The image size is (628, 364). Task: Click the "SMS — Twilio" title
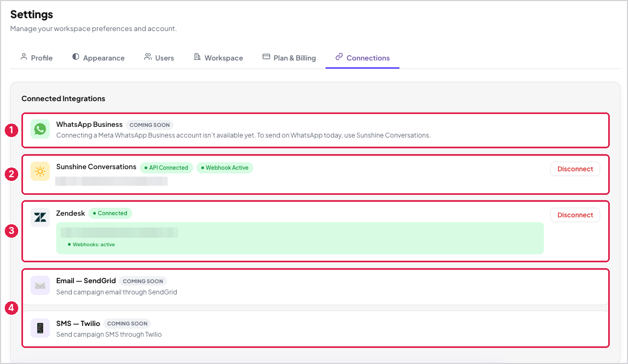tap(78, 323)
